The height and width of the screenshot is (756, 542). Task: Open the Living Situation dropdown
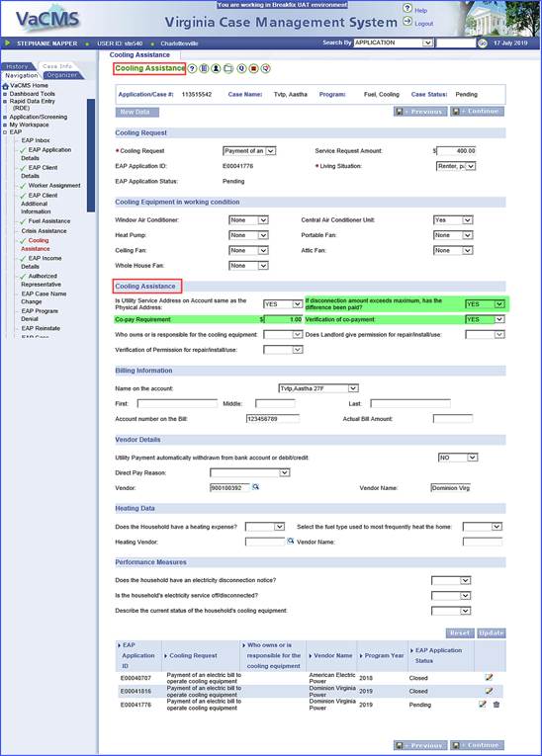click(x=456, y=166)
